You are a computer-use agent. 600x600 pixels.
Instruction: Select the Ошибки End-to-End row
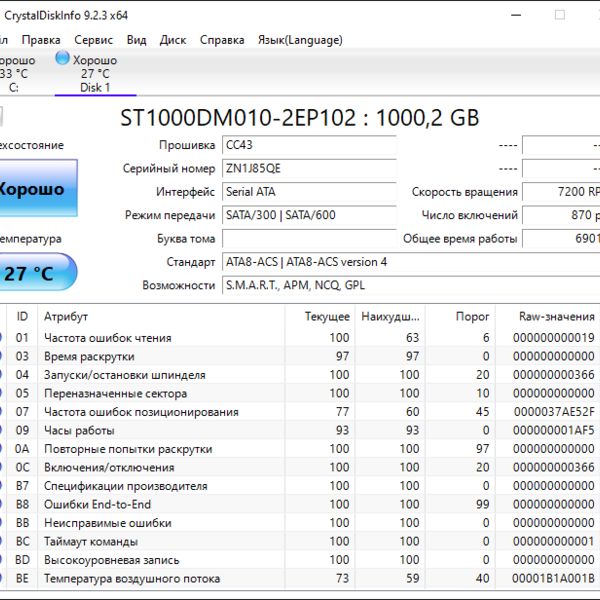click(x=300, y=504)
